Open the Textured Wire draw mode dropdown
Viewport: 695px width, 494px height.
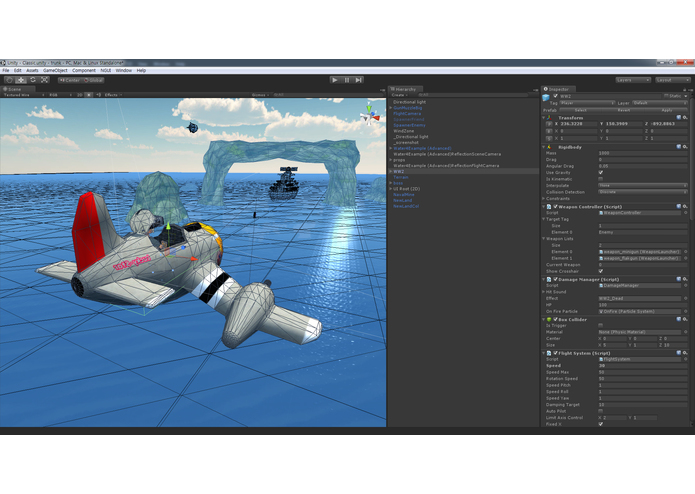pyautogui.click(x=23, y=95)
